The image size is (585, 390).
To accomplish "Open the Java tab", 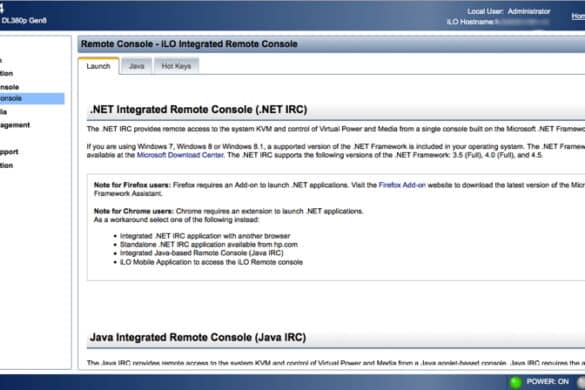I will click(x=137, y=66).
